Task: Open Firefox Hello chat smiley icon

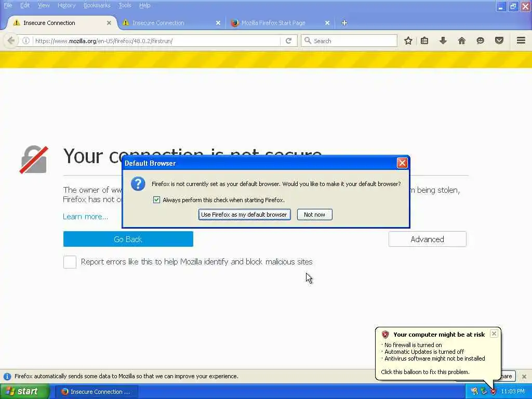Action: click(x=480, y=41)
